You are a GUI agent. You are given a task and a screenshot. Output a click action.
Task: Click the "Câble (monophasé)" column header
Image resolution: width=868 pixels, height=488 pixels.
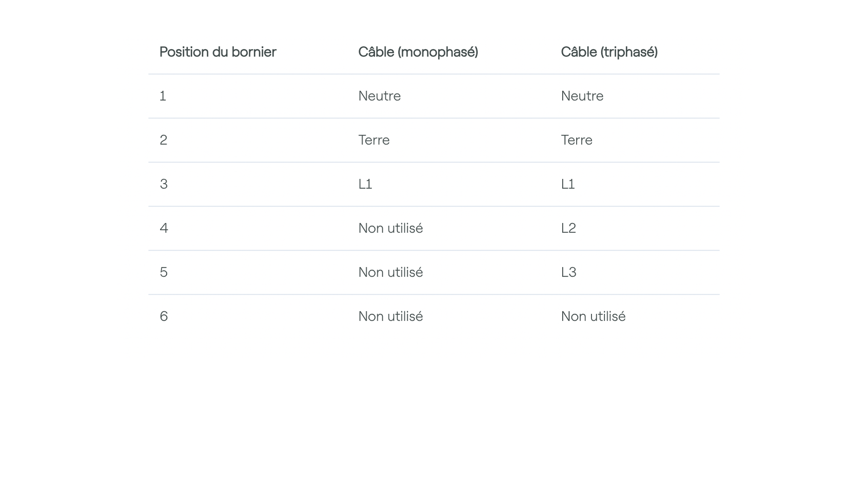418,52
